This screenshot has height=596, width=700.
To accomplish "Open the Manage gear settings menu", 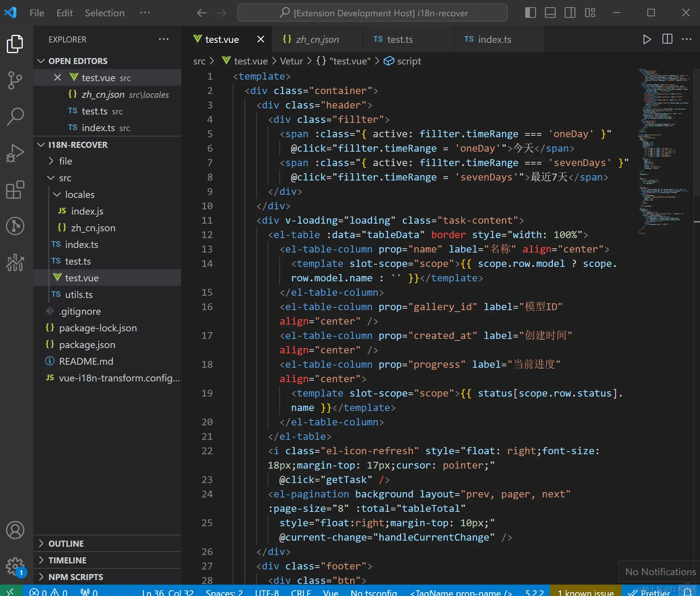I will pos(15,566).
